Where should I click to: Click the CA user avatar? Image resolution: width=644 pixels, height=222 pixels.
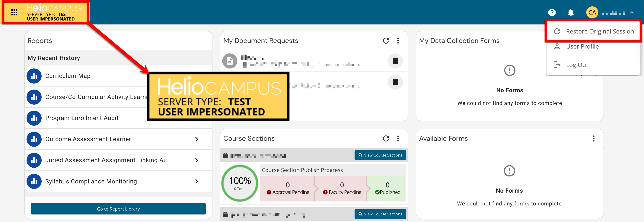pos(592,12)
